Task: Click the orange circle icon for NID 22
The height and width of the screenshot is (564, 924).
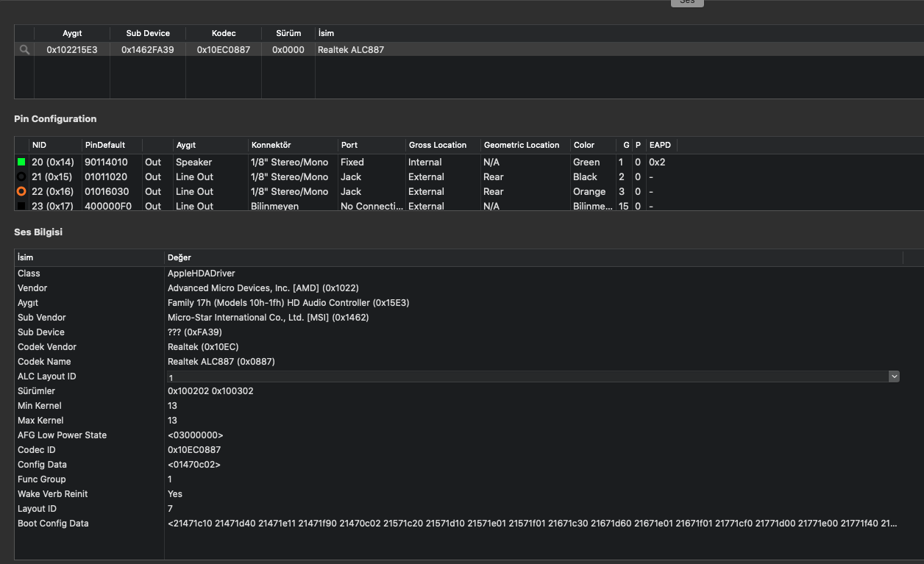Action: tap(21, 191)
